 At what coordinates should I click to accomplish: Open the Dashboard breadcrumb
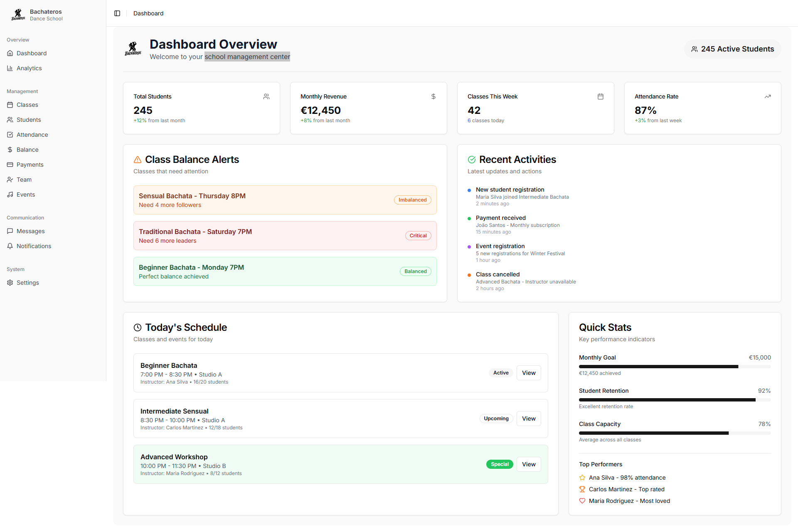coord(148,13)
